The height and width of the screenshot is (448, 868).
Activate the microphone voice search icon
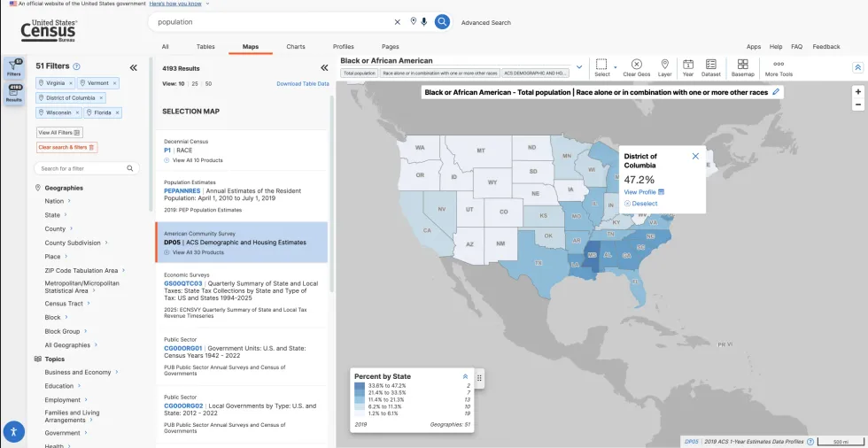pyautogui.click(x=424, y=21)
